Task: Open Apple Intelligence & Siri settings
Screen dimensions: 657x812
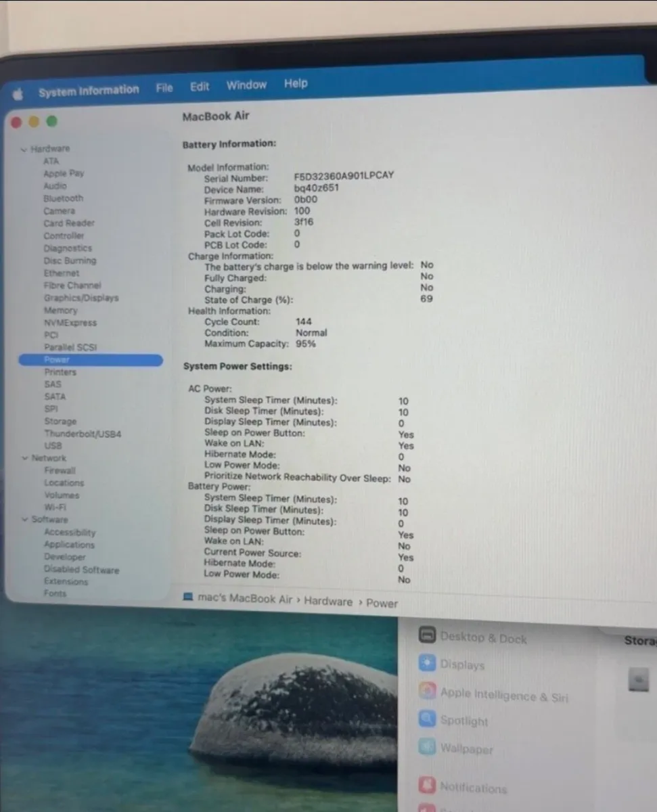Action: point(504,695)
